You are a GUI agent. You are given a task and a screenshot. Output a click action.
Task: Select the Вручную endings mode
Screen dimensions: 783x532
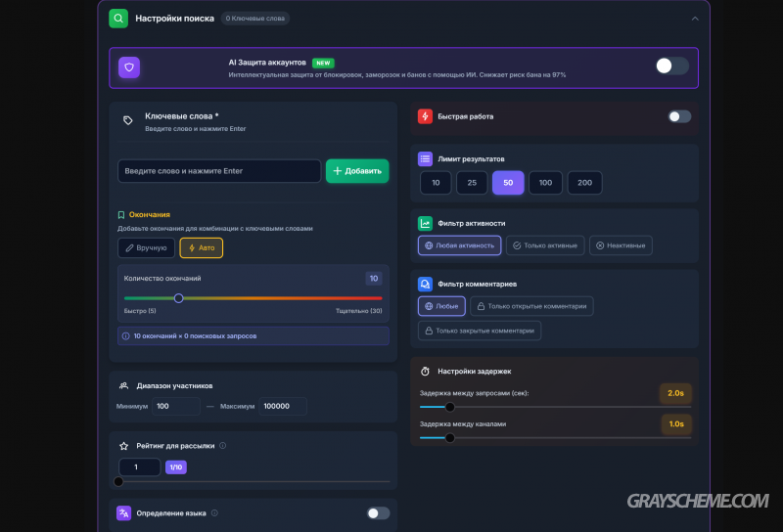[146, 248]
